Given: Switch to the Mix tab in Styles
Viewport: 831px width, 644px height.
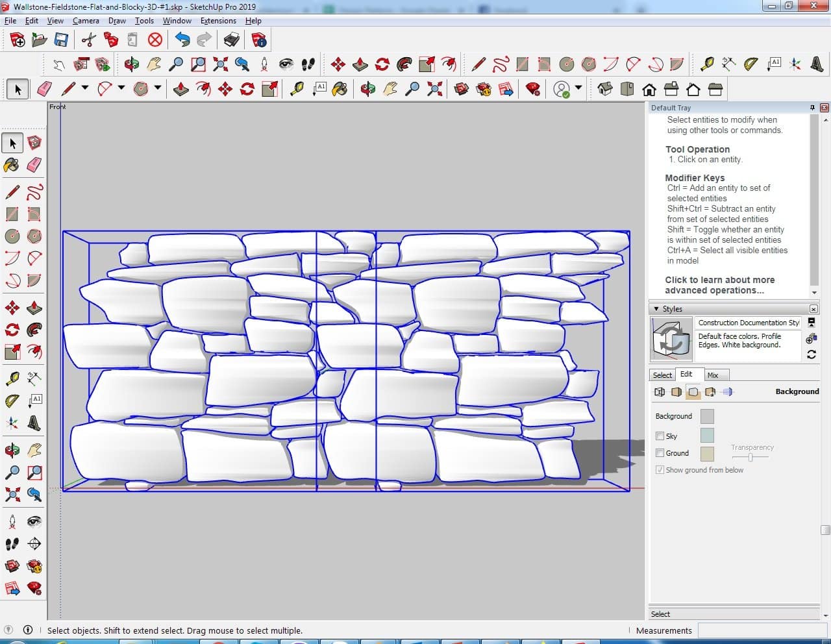Looking at the screenshot, I should pyautogui.click(x=713, y=375).
